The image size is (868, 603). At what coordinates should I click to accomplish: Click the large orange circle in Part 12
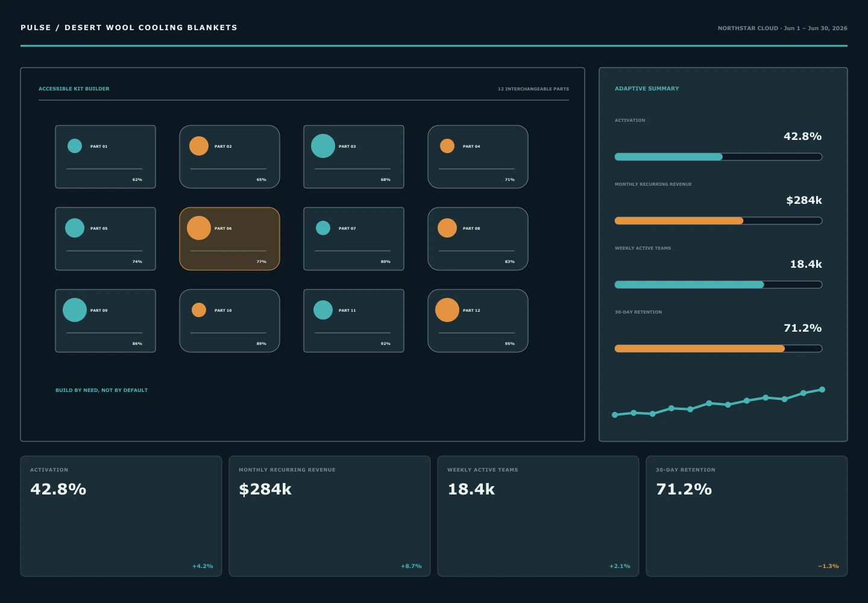(447, 310)
